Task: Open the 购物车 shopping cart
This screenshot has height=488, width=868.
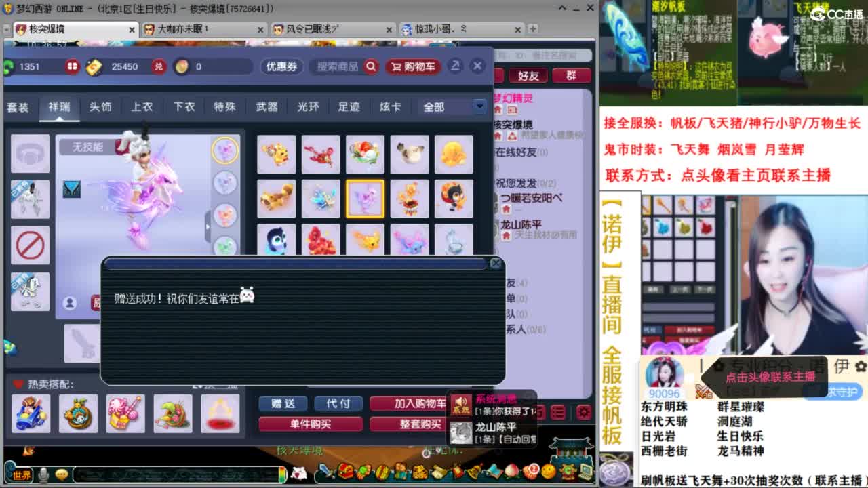Action: [413, 66]
